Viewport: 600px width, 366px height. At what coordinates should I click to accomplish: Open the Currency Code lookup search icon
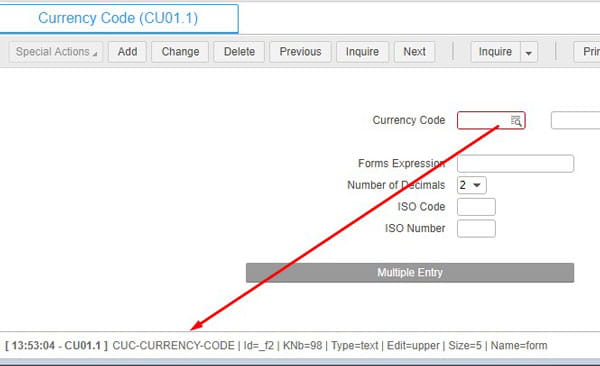pyautogui.click(x=516, y=121)
